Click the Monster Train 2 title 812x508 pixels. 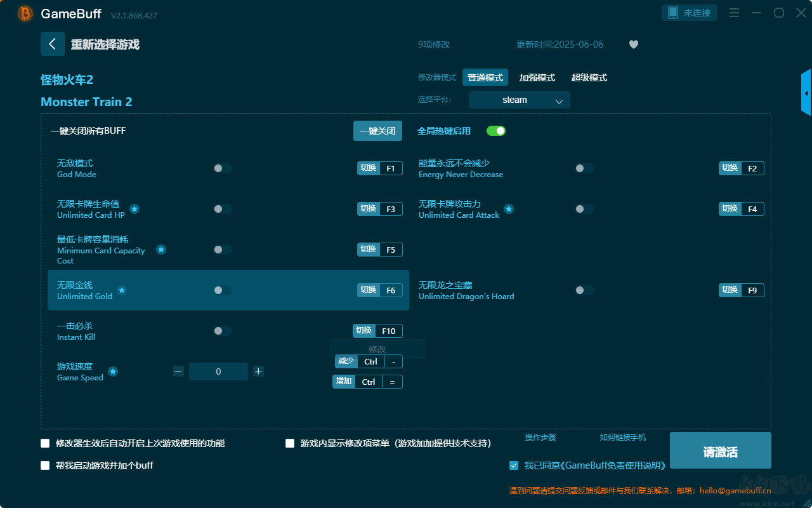[86, 102]
